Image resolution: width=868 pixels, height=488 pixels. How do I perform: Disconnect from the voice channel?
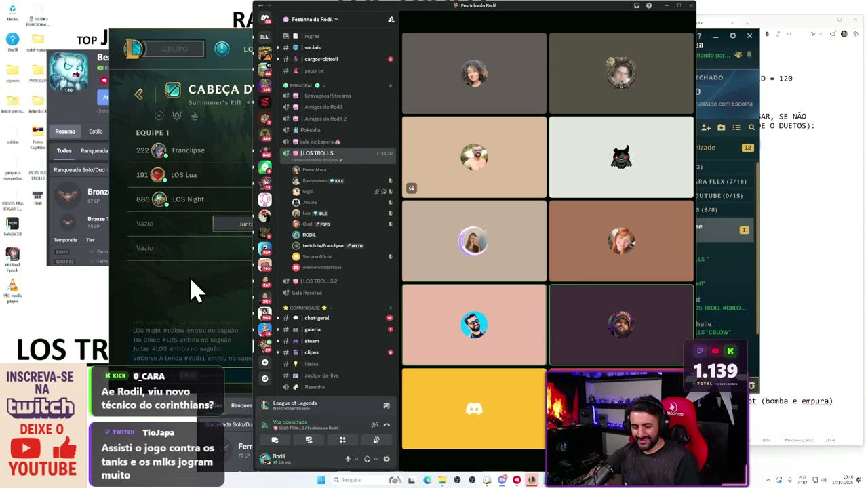[x=387, y=425]
